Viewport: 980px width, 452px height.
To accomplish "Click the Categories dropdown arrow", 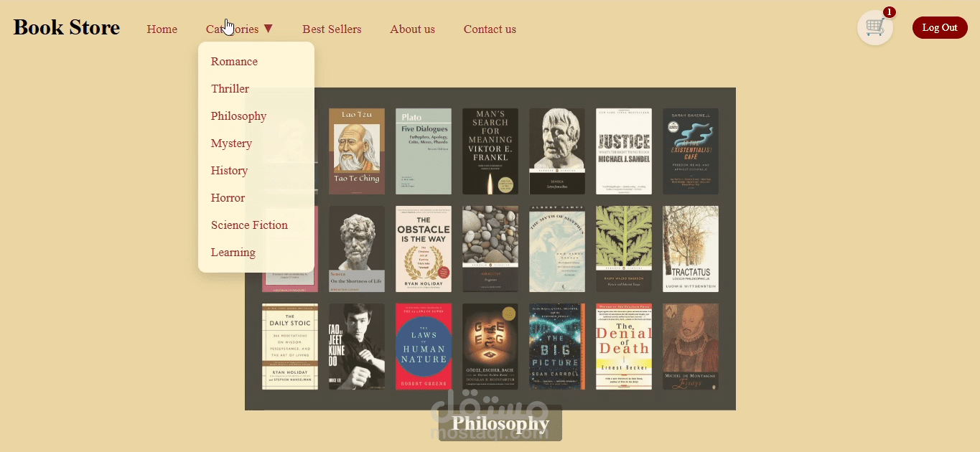I will (x=268, y=29).
